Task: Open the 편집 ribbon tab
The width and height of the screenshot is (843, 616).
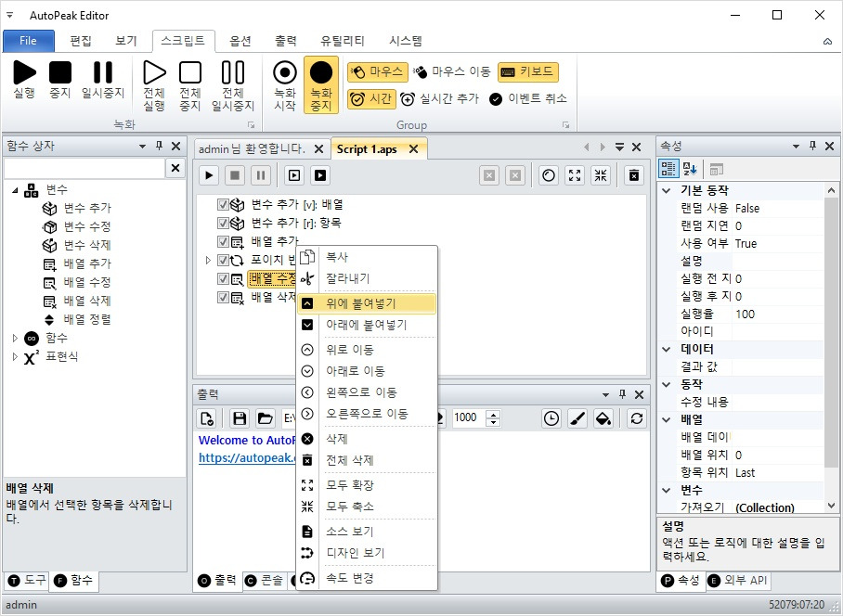Action: [x=81, y=41]
